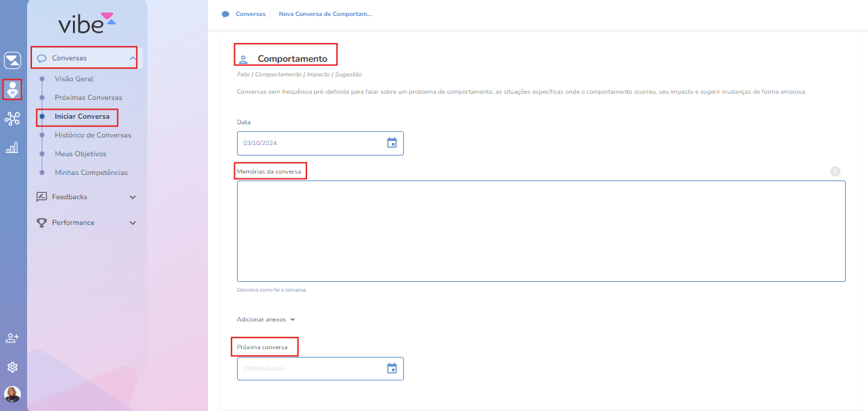The width and height of the screenshot is (868, 411).
Task: Open the Feedbacks menu label
Action: [69, 197]
